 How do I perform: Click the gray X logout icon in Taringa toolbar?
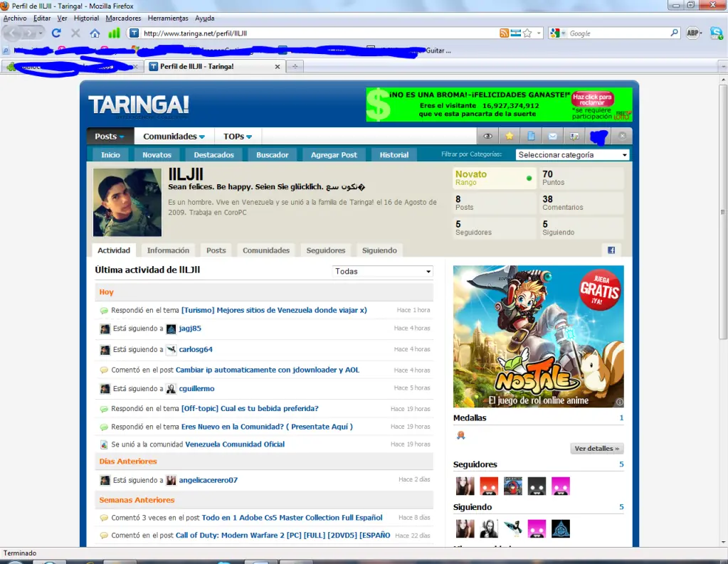click(623, 136)
